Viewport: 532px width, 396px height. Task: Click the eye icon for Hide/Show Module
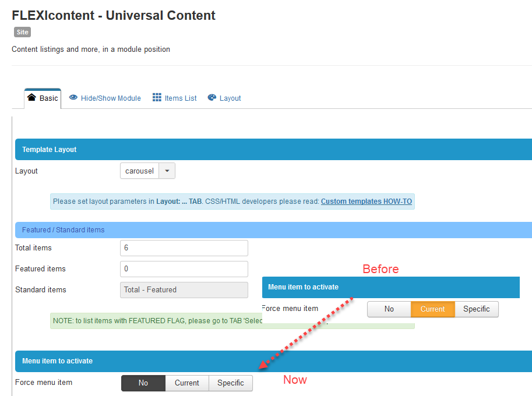click(73, 98)
